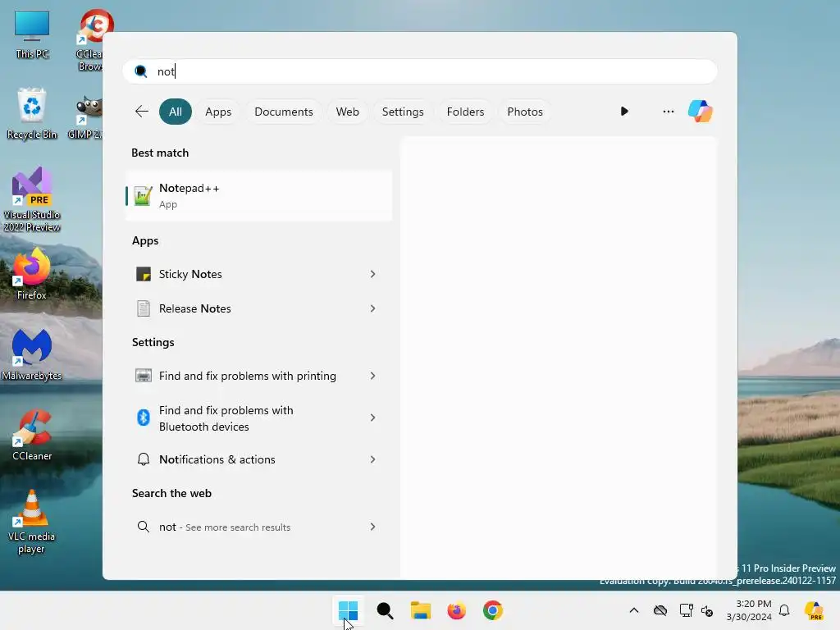
Task: Expand the Sticky Notes chevron
Action: [x=373, y=274]
